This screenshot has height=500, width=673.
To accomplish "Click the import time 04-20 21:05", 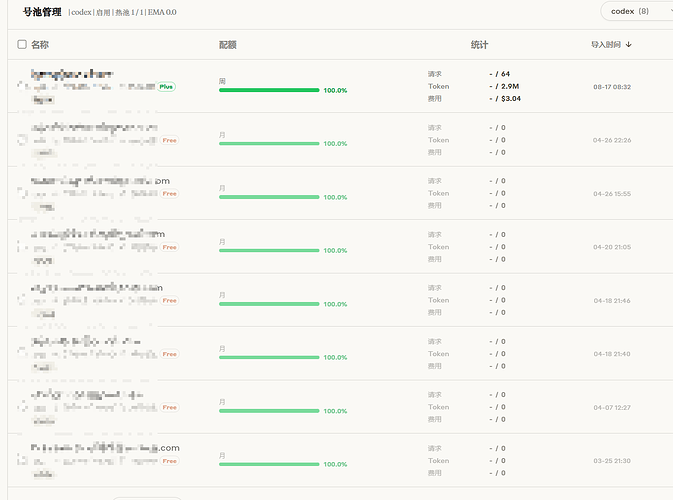I will (612, 247).
